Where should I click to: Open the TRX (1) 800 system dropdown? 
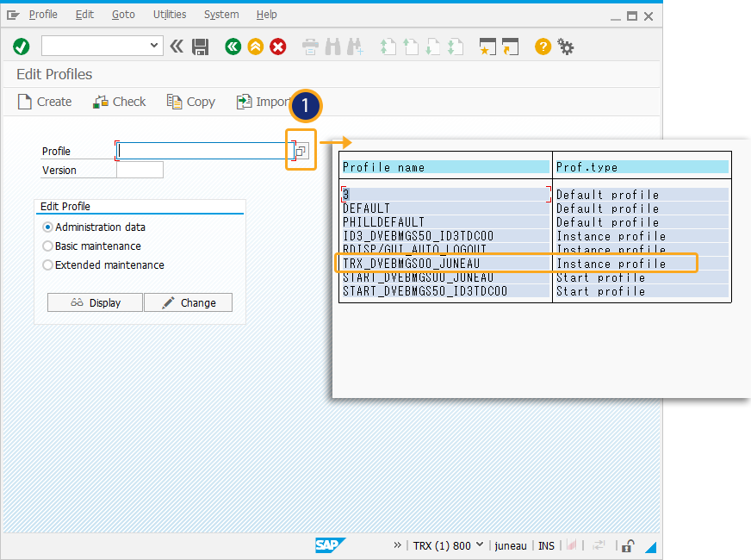point(448,545)
